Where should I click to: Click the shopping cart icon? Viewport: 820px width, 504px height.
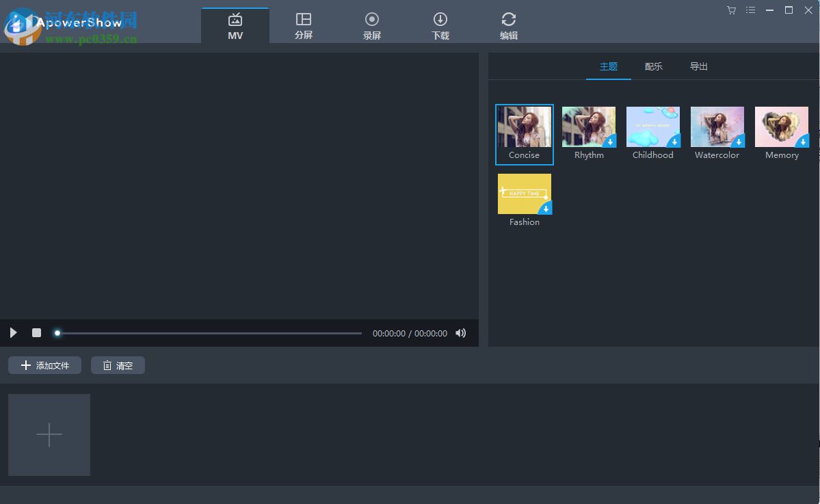pyautogui.click(x=732, y=10)
